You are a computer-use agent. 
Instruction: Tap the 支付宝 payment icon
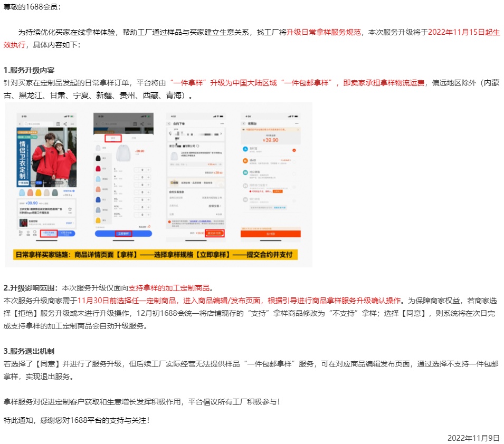[245, 149]
